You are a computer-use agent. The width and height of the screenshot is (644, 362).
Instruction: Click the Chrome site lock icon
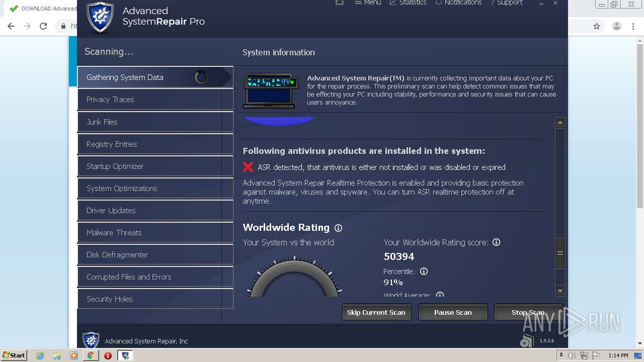point(63,26)
